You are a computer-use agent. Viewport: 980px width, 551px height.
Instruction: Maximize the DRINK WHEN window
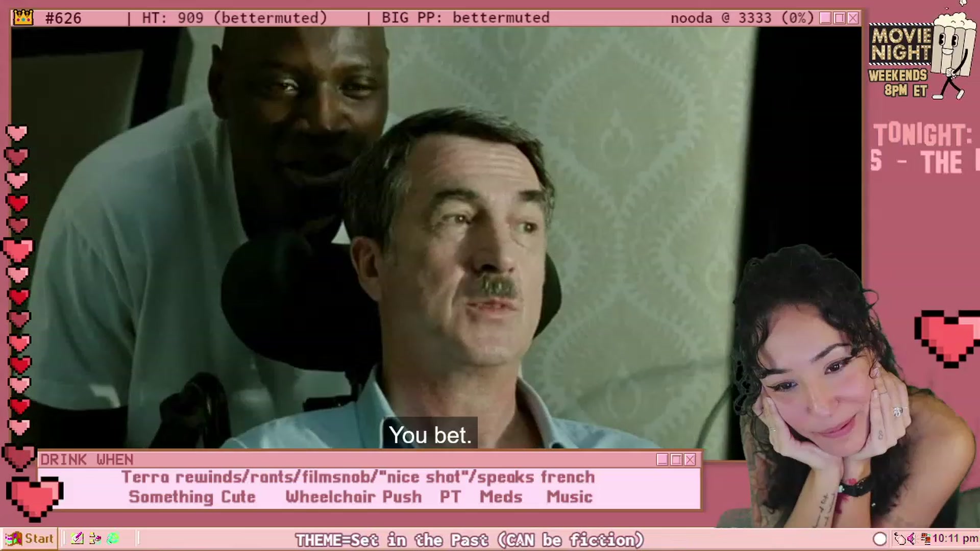676,460
